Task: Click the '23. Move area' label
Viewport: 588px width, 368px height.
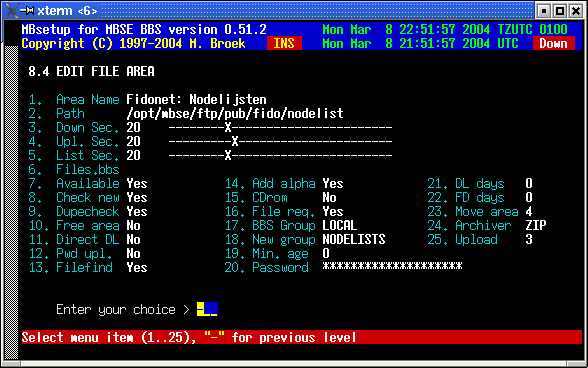Action: [x=473, y=212]
